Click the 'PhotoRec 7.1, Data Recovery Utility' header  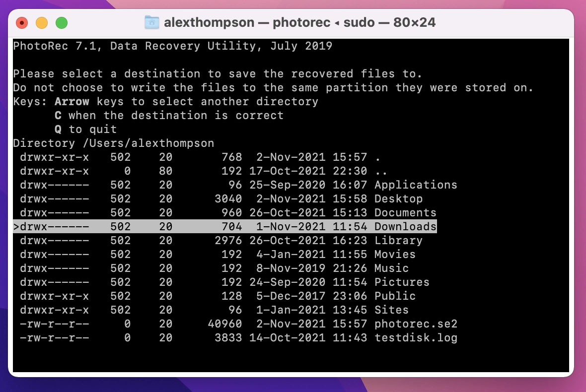[x=173, y=46]
